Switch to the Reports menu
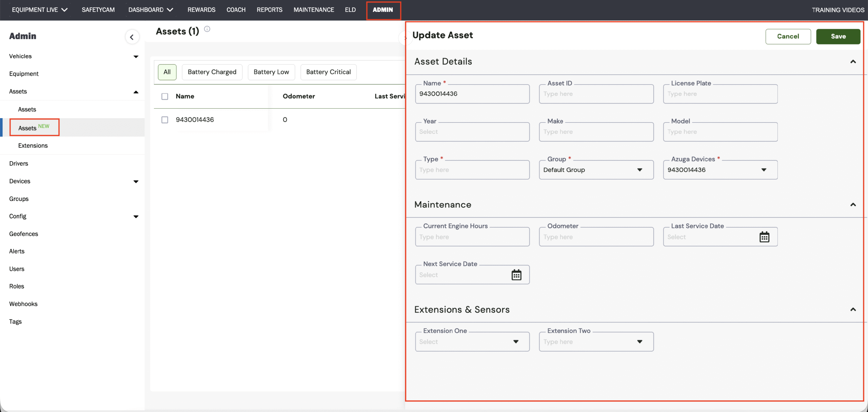Viewport: 868px width, 412px height. pyautogui.click(x=269, y=10)
